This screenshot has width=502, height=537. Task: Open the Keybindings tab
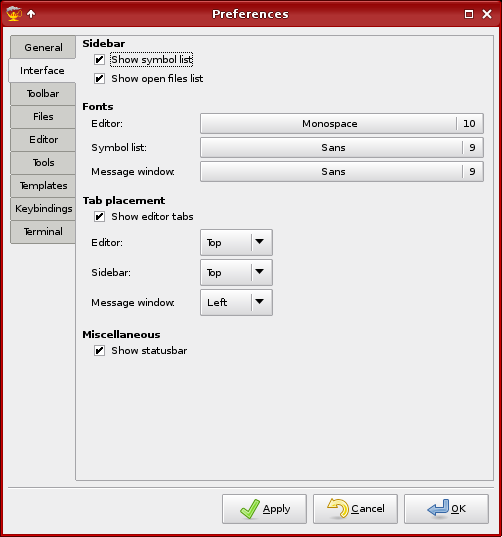pyautogui.click(x=43, y=209)
